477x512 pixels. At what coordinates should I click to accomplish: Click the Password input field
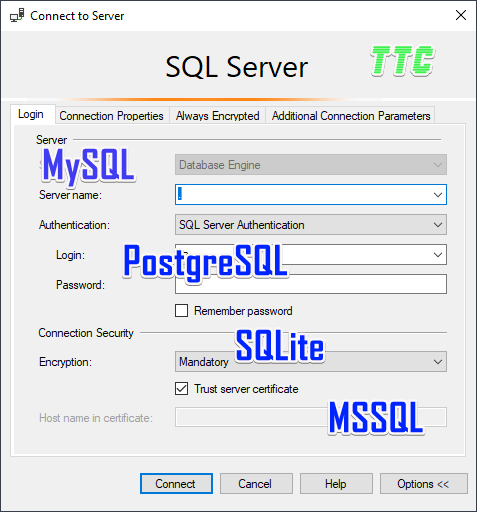pyautogui.click(x=311, y=284)
